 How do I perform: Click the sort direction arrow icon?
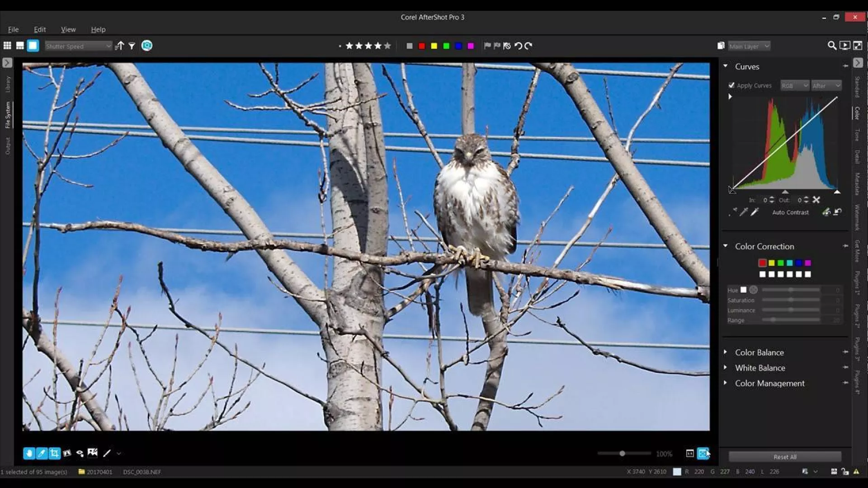pos(119,46)
